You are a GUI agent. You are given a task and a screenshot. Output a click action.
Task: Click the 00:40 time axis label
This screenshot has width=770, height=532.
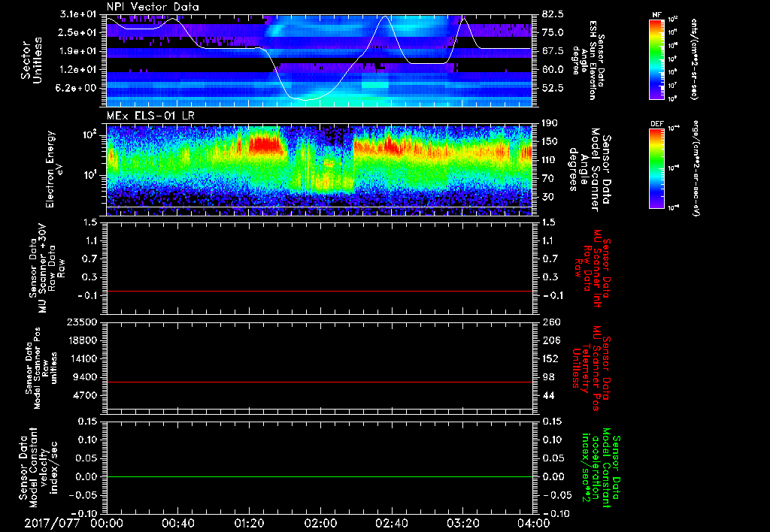[x=177, y=522]
